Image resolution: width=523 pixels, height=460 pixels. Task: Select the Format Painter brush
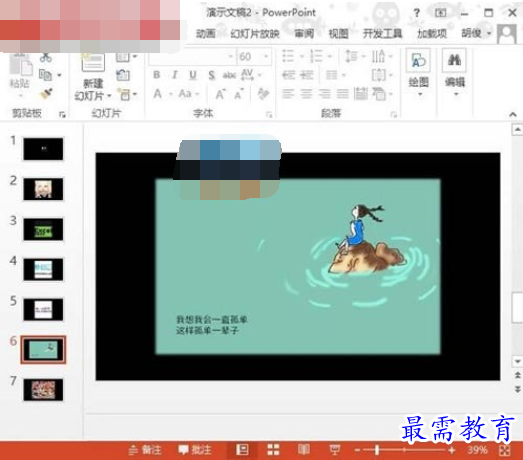coord(46,94)
